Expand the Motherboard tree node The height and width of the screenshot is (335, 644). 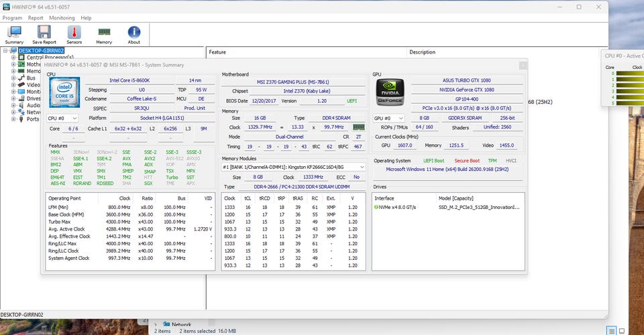coord(13,64)
